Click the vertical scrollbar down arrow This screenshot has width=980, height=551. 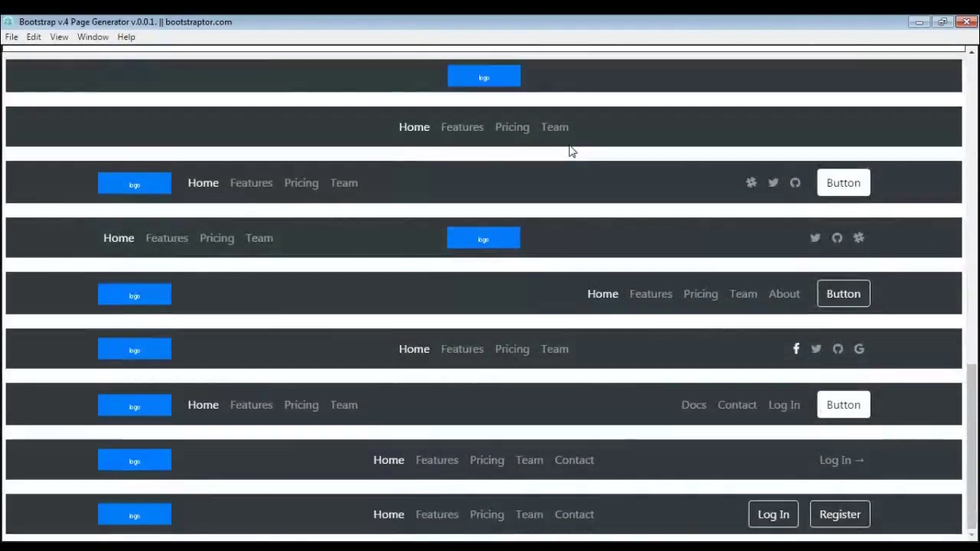click(972, 535)
